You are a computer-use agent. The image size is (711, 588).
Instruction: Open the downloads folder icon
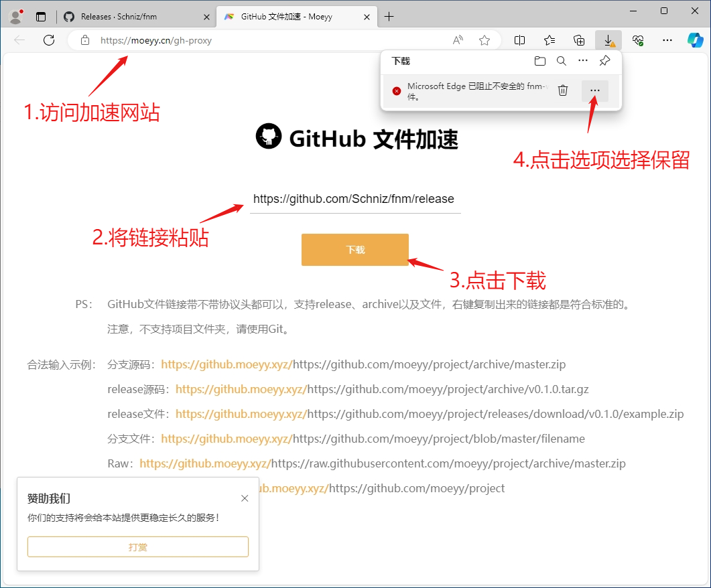[539, 61]
